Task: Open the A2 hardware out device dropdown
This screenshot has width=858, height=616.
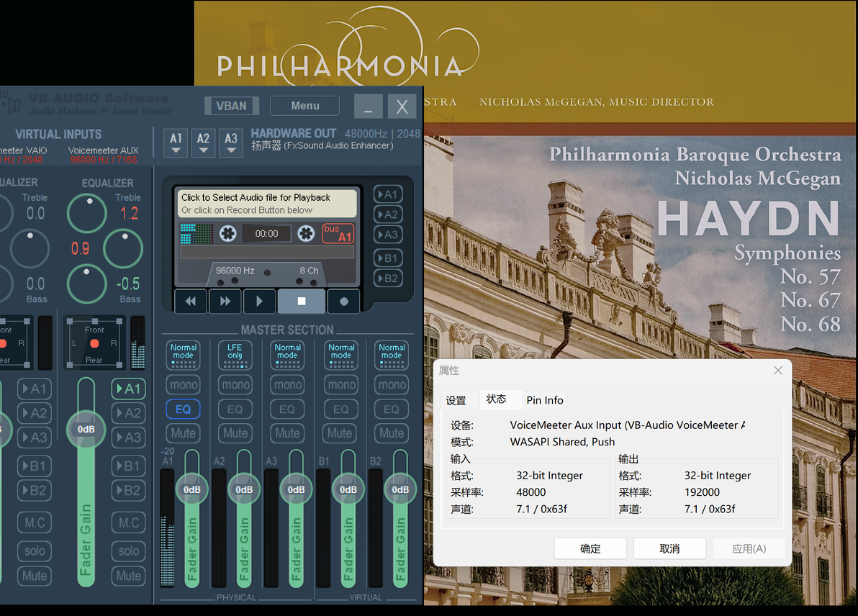Action: click(x=204, y=143)
